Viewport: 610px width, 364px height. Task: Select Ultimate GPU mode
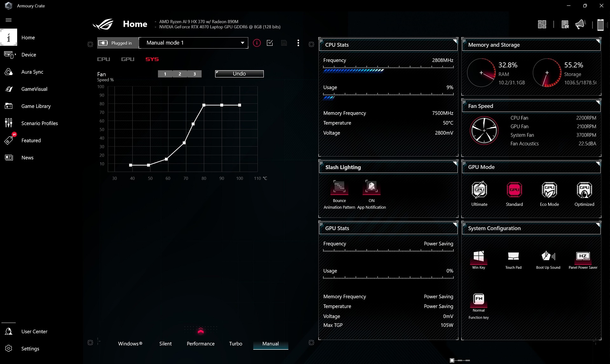point(479,190)
